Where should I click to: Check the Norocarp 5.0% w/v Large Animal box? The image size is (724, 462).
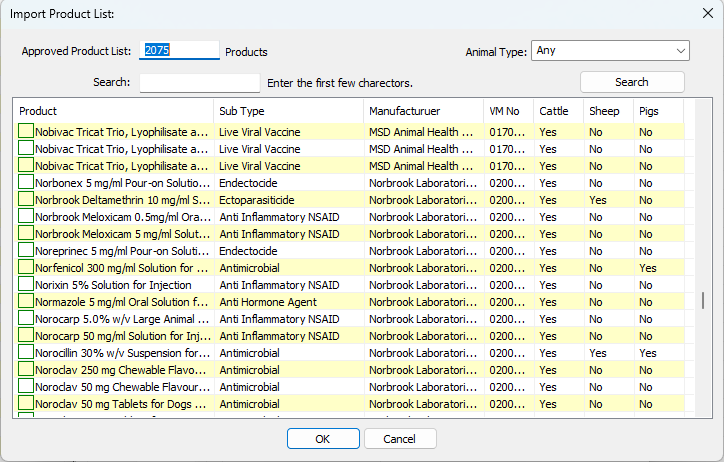26,318
